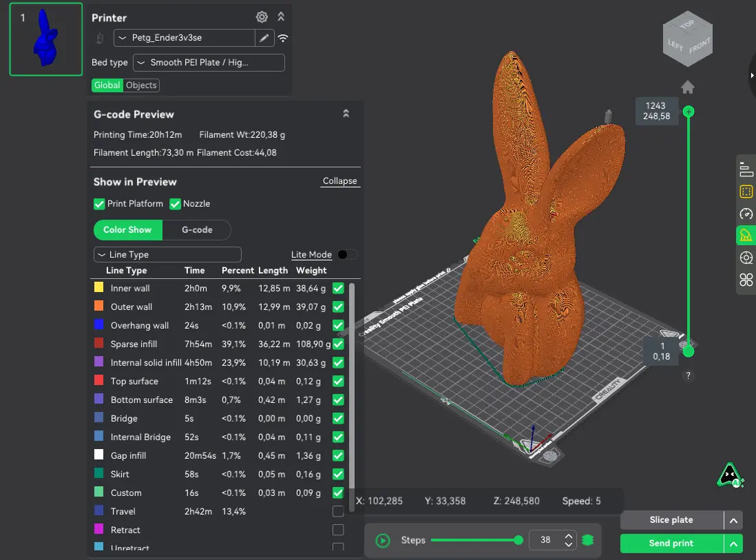The height and width of the screenshot is (560, 756).
Task: Click the top layer slider handle
Action: (689, 112)
